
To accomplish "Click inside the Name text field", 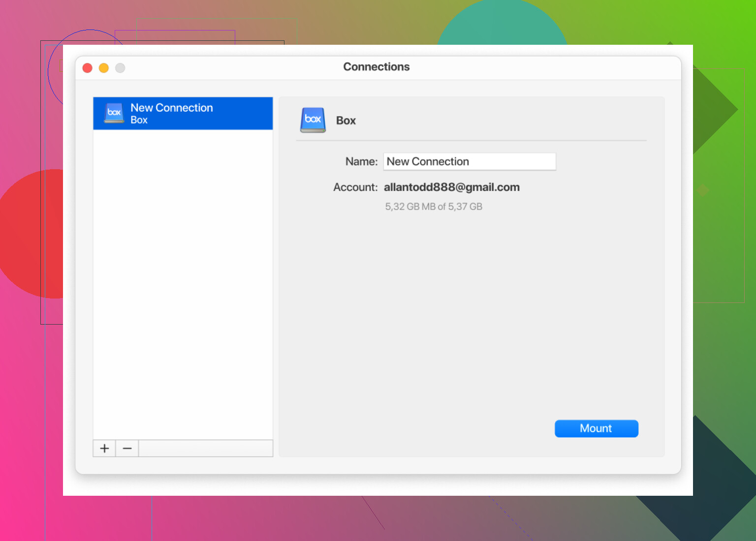I will (x=469, y=161).
